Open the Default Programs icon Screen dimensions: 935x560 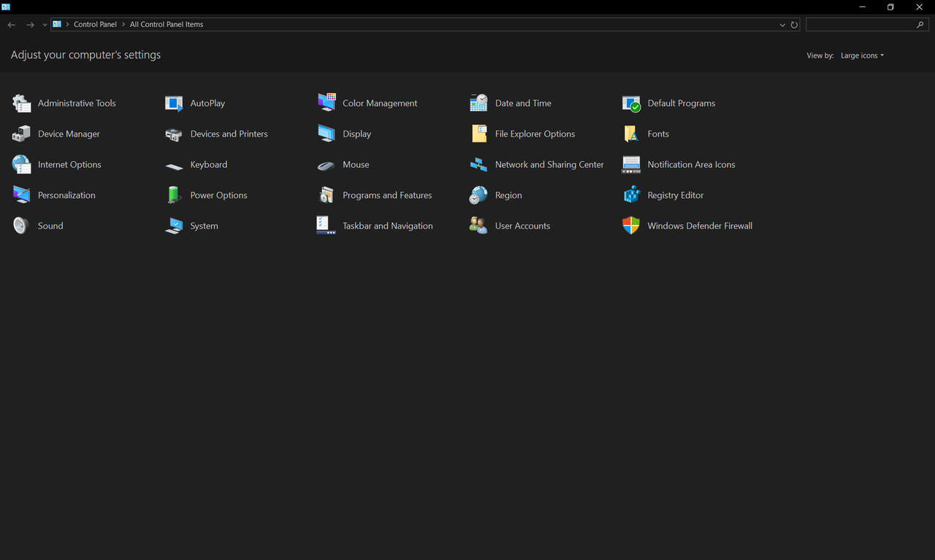[631, 103]
